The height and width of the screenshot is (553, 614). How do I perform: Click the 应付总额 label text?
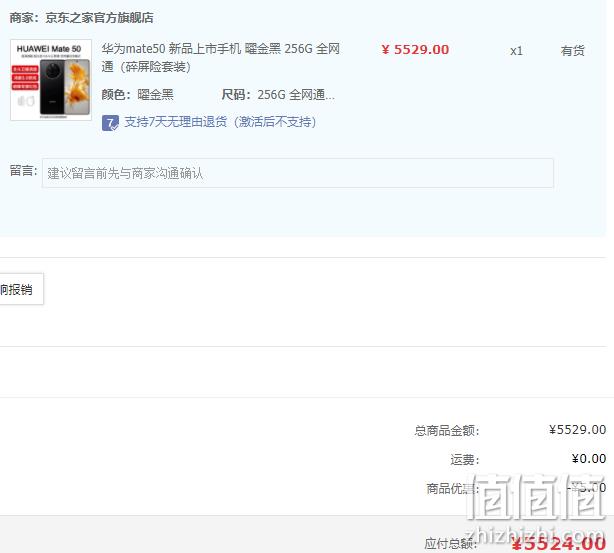click(451, 544)
